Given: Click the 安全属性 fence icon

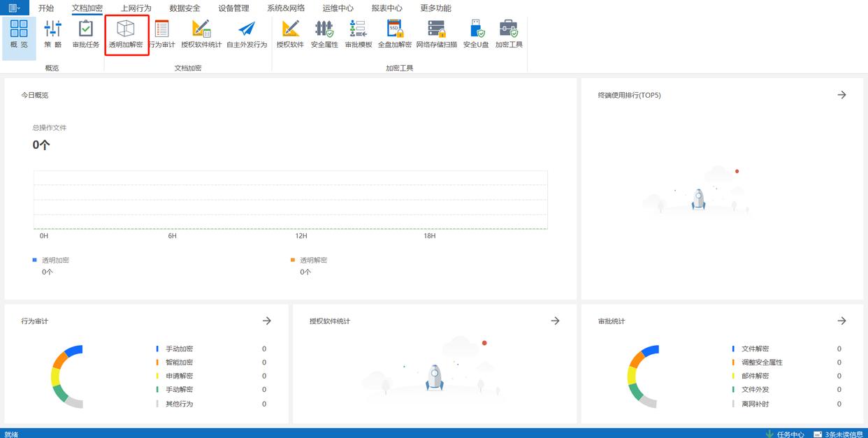Looking at the screenshot, I should point(324,34).
